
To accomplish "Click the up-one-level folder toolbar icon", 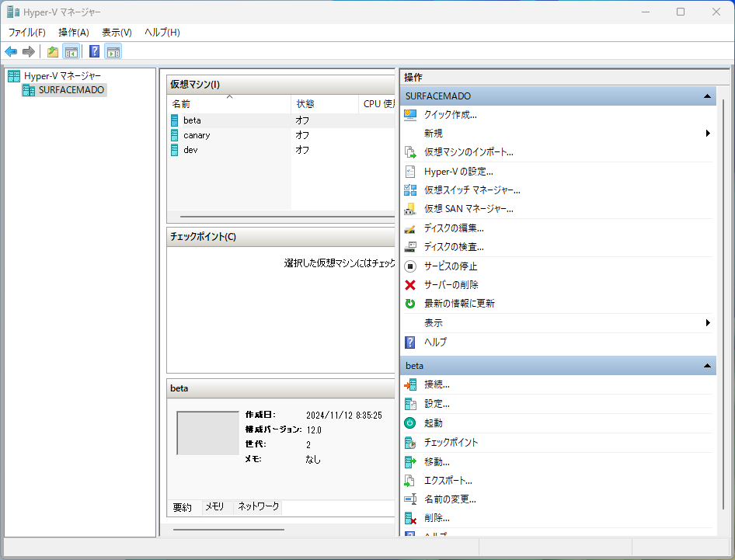I will click(x=53, y=51).
